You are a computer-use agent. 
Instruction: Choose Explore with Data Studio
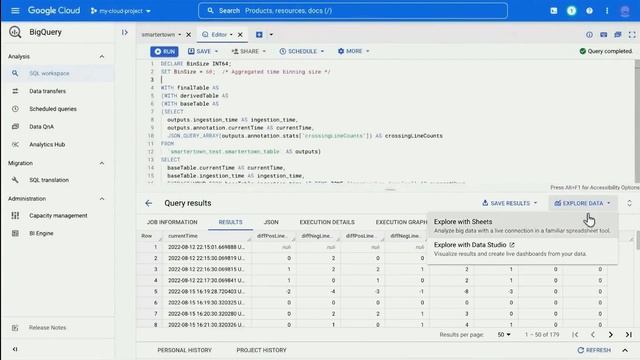coord(522,249)
